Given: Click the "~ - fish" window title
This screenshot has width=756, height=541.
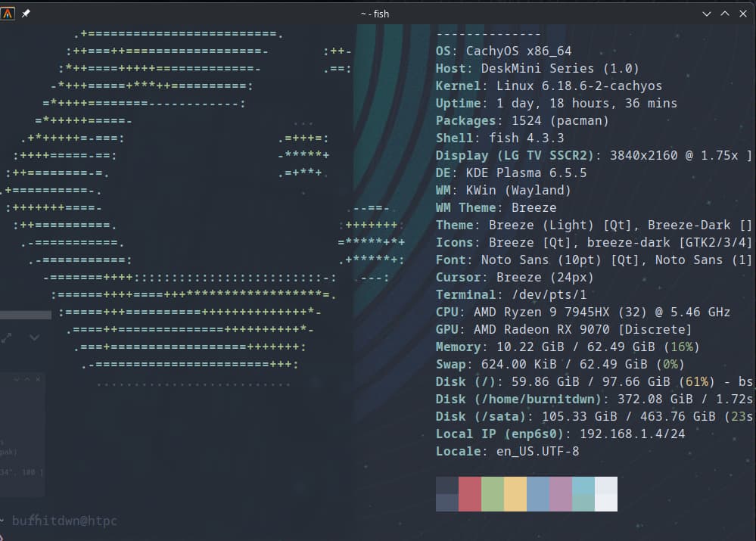Looking at the screenshot, I should (375, 14).
